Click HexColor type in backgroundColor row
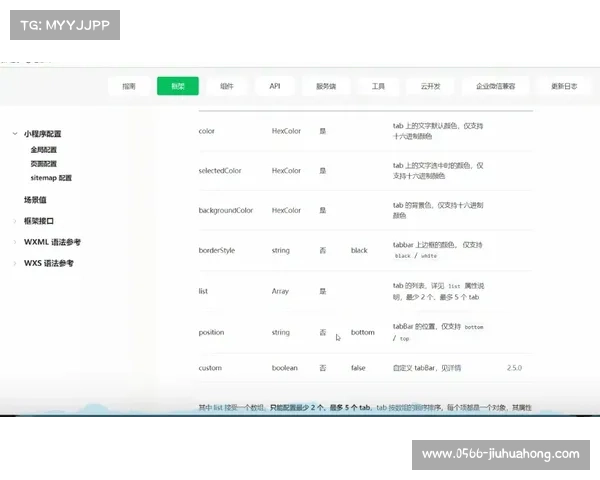 [x=286, y=210]
